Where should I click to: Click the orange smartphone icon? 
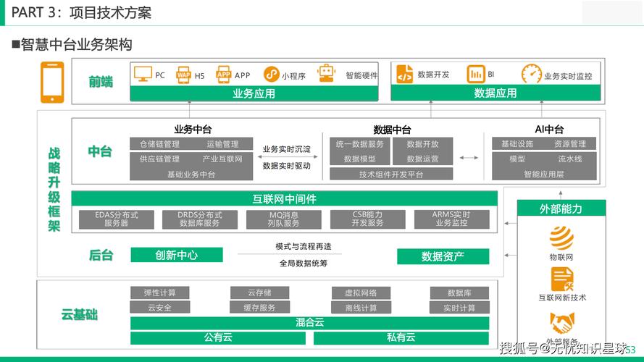coord(52,82)
